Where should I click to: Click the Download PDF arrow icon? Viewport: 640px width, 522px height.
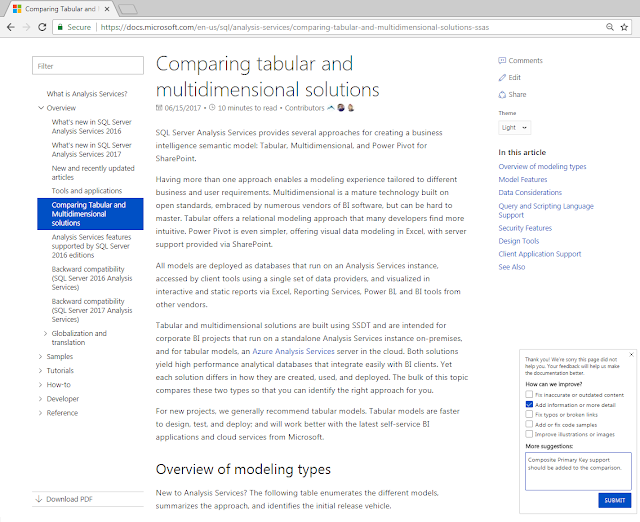coord(39,499)
